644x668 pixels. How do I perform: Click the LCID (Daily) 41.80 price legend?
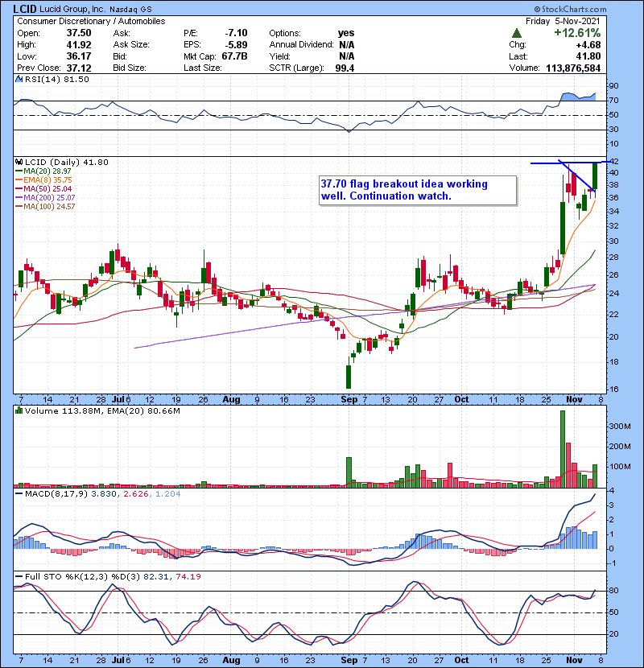pyautogui.click(x=67, y=162)
